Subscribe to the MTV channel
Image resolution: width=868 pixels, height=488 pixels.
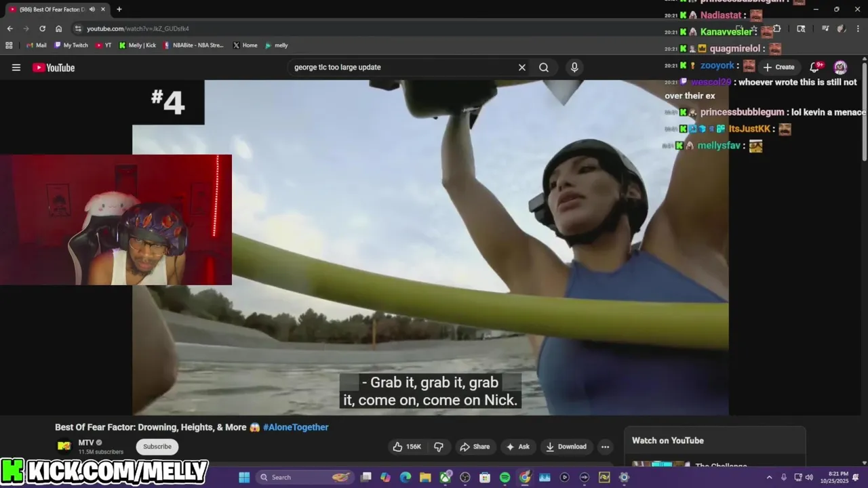point(157,447)
